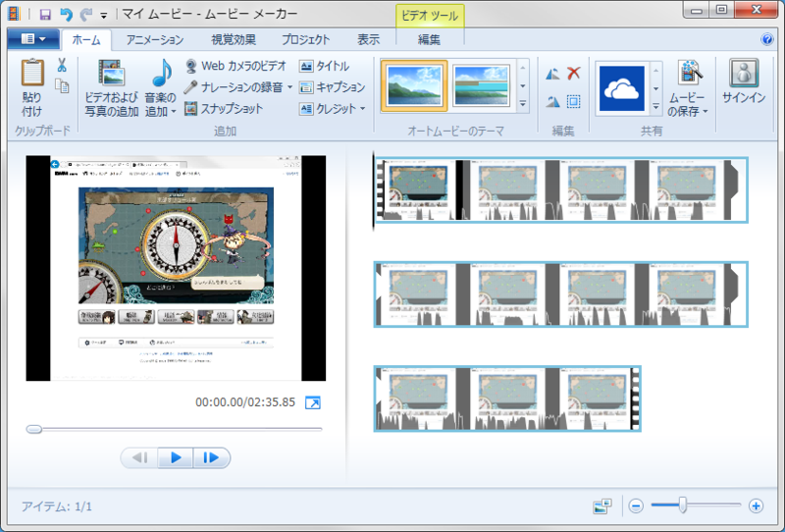
Task: Click the アイテム: 1/1 status text
Action: click(57, 506)
